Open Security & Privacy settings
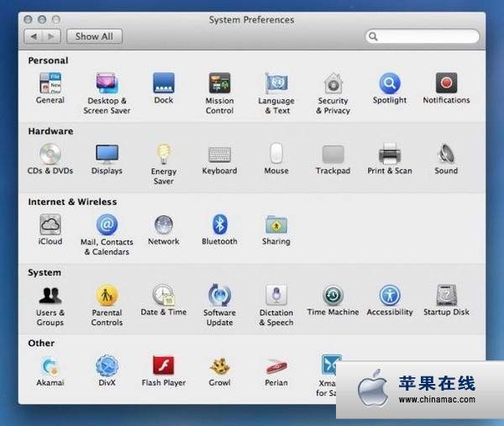This screenshot has height=426, width=504. pyautogui.click(x=333, y=84)
